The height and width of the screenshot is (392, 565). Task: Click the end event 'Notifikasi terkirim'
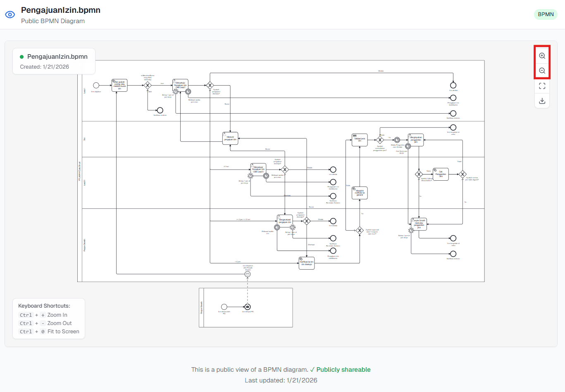[160, 110]
